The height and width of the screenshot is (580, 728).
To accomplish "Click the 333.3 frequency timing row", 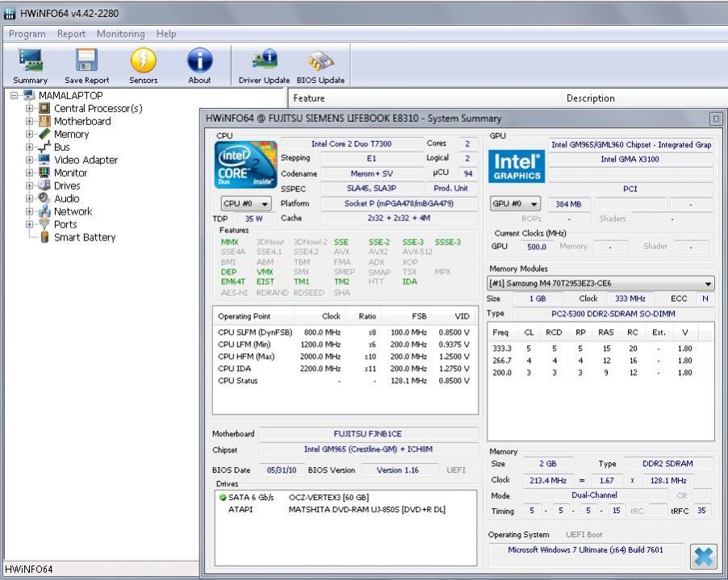I will pos(600,348).
